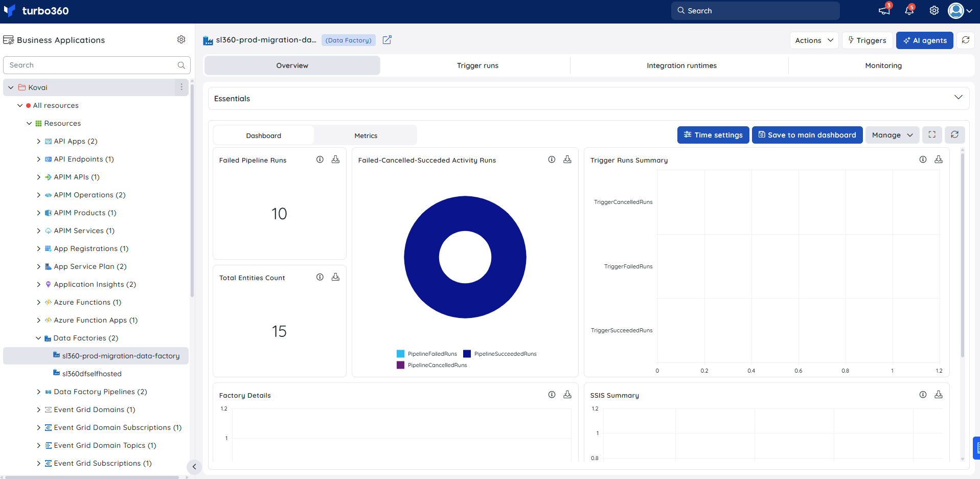Switch to the Monitoring tab
Image resolution: width=980 pixels, height=479 pixels.
pos(883,65)
